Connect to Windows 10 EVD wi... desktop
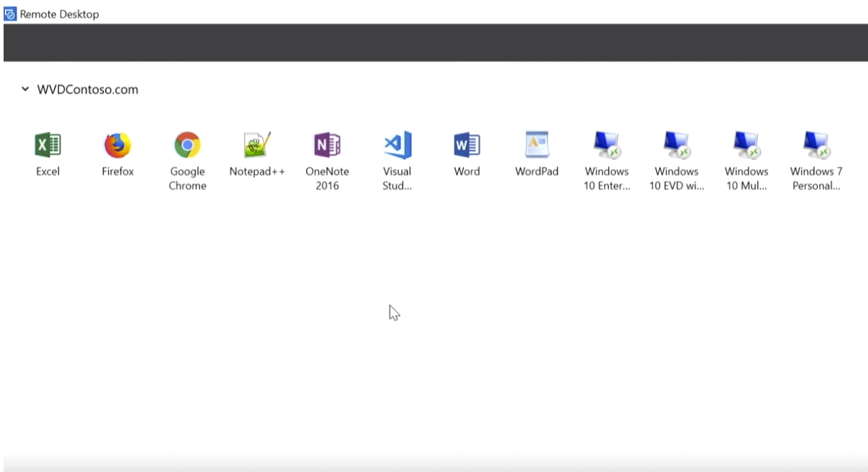 [x=676, y=146]
